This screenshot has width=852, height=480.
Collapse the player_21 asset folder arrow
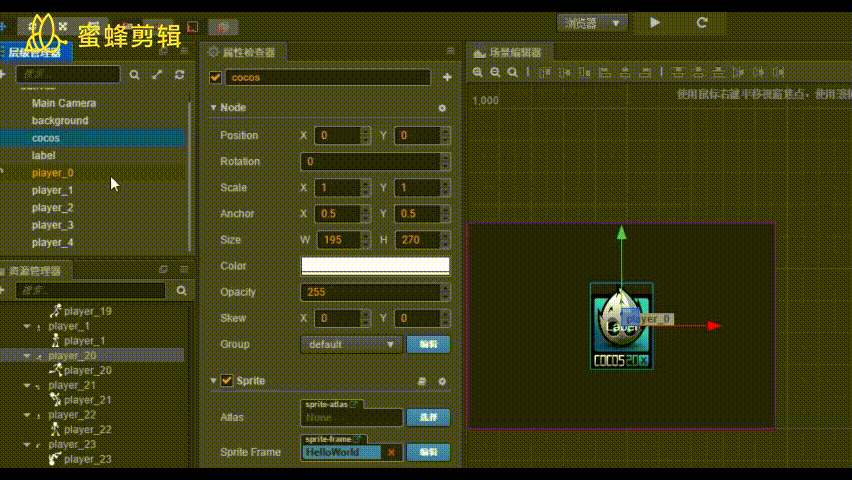coord(27,385)
